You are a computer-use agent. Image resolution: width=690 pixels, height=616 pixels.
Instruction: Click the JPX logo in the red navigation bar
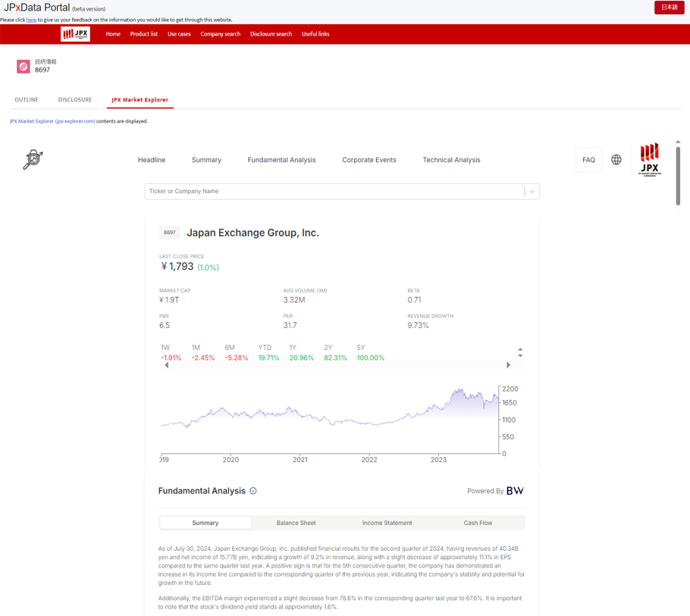pyautogui.click(x=75, y=34)
